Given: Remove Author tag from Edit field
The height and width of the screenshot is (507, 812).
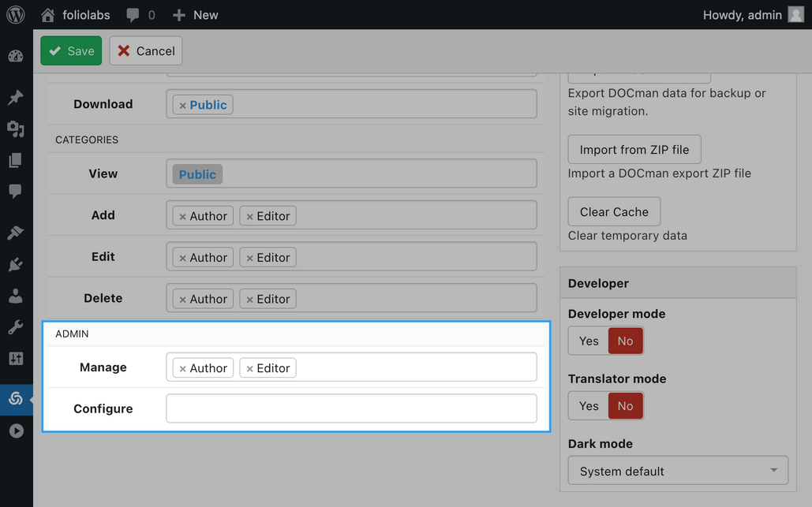Looking at the screenshot, I should pos(183,258).
